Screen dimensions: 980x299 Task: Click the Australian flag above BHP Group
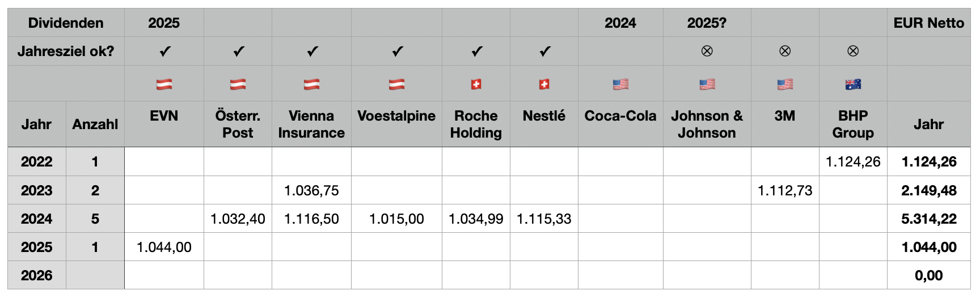(853, 84)
